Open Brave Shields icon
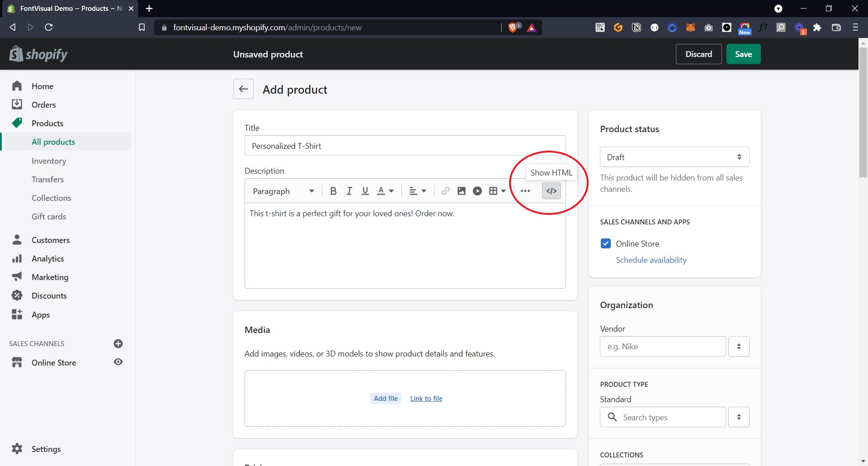This screenshot has width=868, height=466. [514, 27]
